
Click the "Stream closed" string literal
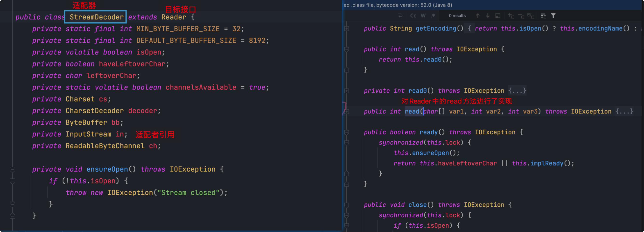188,193
